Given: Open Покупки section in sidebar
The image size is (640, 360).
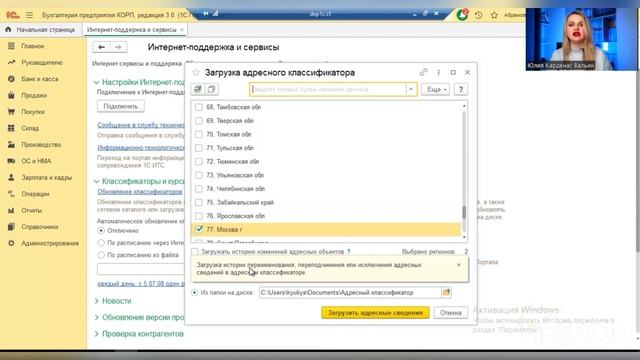Looking at the screenshot, I should pos(33,111).
